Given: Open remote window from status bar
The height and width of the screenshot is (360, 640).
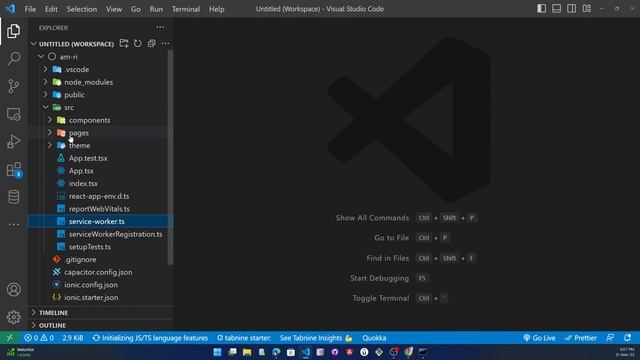Looking at the screenshot, I should click(9, 338).
